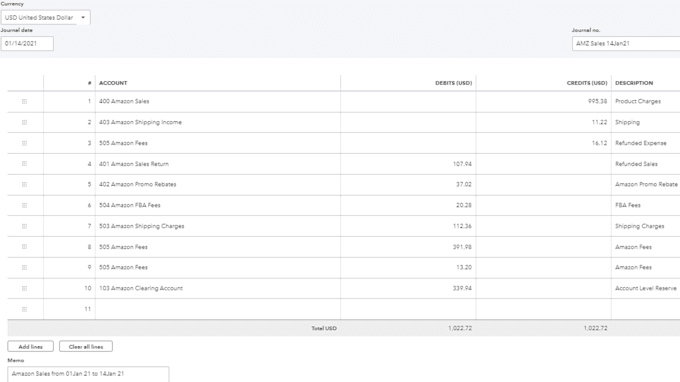Click the 391.98 debit amount

pyautogui.click(x=462, y=247)
